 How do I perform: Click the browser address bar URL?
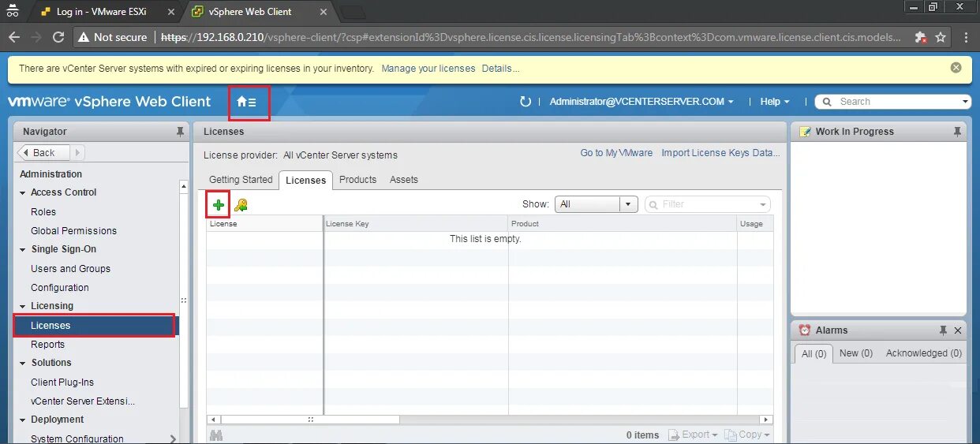tap(530, 37)
